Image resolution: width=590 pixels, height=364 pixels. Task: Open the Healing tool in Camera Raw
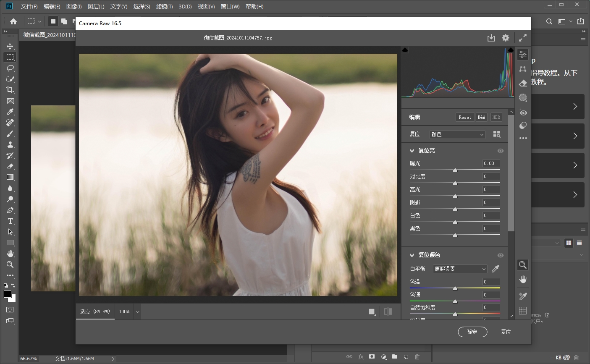522,83
